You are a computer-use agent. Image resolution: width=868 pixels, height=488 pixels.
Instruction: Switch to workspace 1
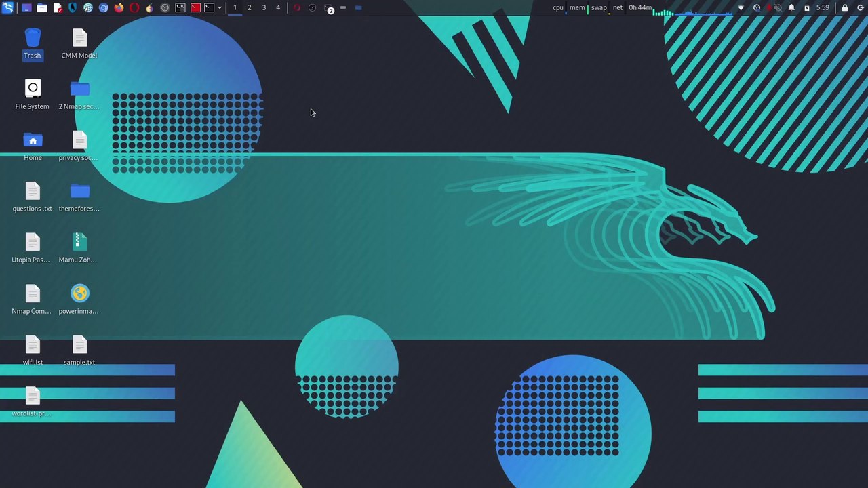(235, 8)
